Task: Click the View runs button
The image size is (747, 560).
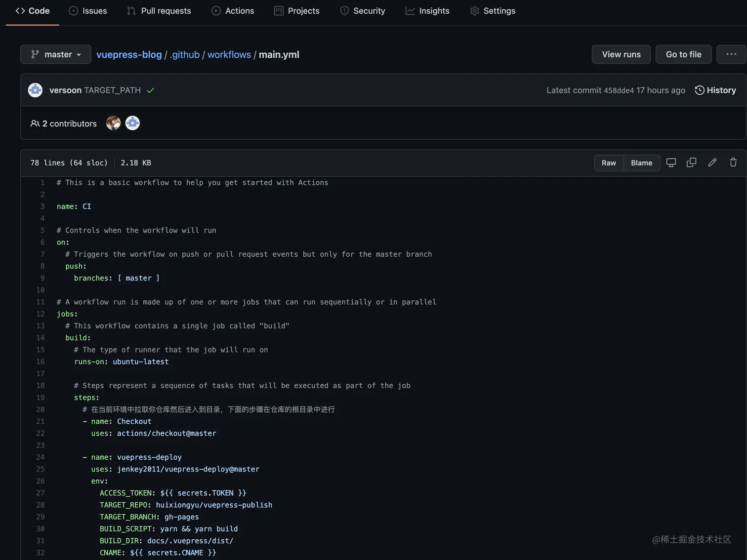Action: [621, 54]
